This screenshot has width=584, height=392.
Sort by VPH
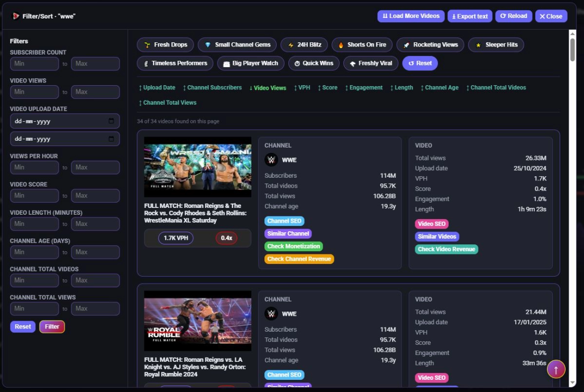(x=302, y=88)
